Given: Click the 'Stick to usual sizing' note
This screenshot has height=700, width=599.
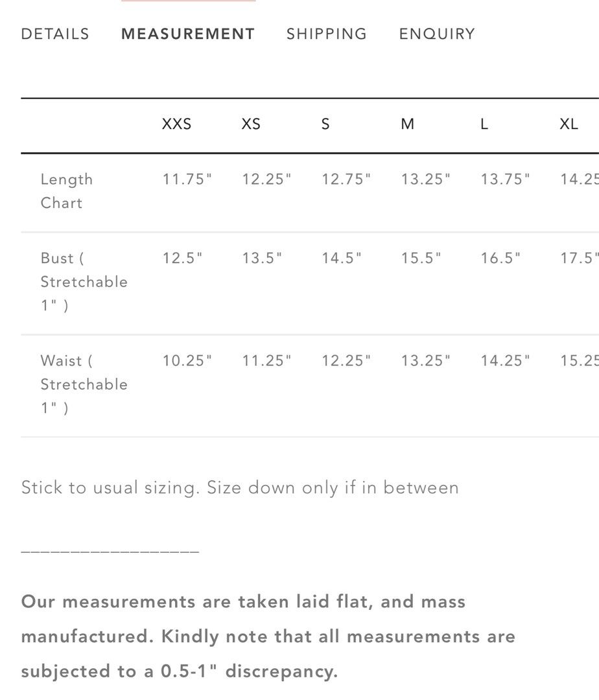Looking at the screenshot, I should tap(240, 488).
